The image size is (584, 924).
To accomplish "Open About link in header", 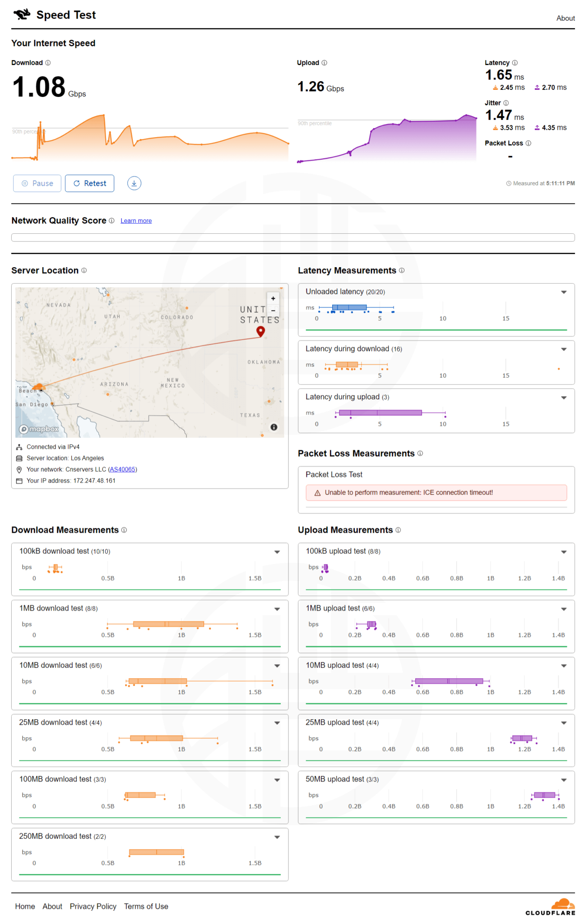I will coord(565,18).
